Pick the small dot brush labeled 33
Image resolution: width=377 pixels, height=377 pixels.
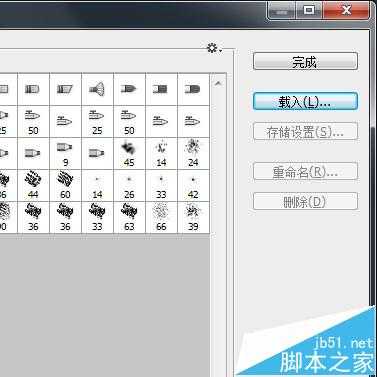tap(161, 185)
